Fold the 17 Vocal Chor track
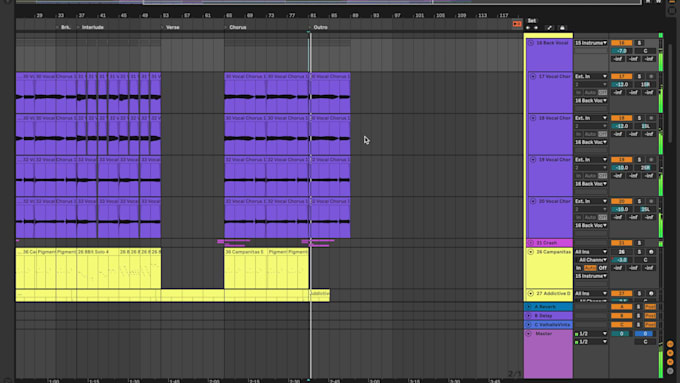The height and width of the screenshot is (383, 680). (x=533, y=76)
